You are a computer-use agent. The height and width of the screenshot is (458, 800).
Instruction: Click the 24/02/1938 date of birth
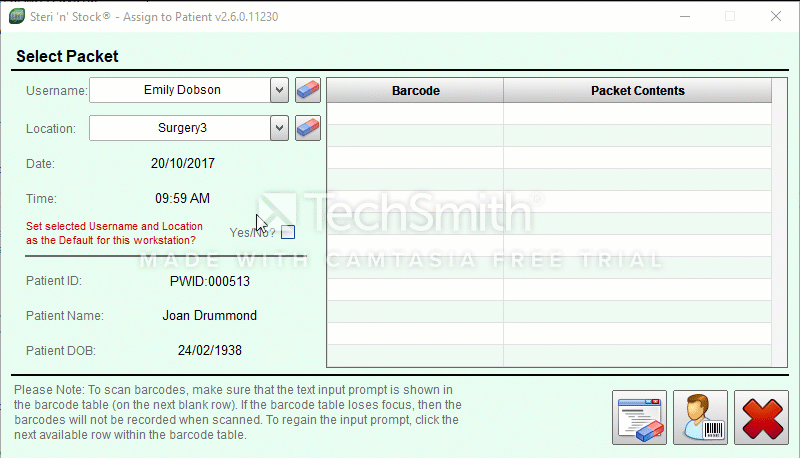click(x=210, y=350)
